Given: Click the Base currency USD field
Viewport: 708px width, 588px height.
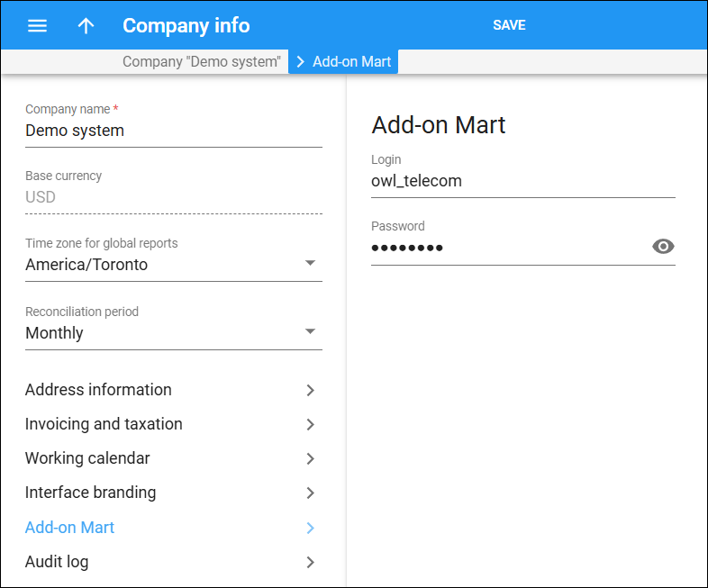Looking at the screenshot, I should pyautogui.click(x=173, y=197).
